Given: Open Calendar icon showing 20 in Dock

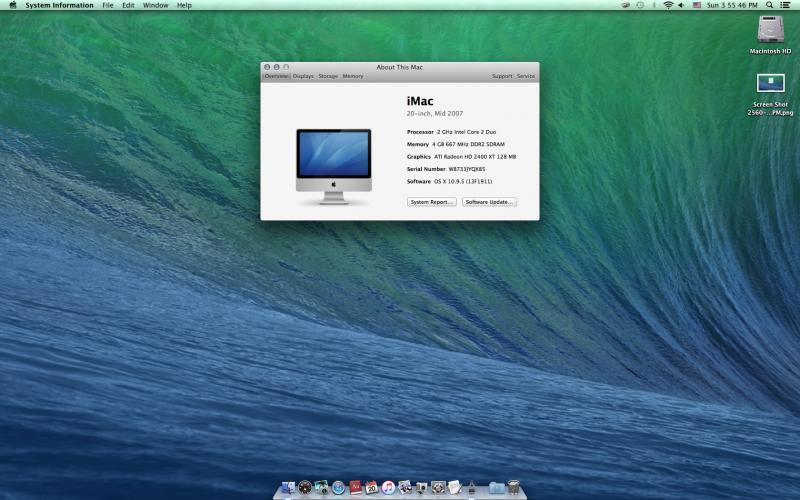Looking at the screenshot, I should [371, 487].
